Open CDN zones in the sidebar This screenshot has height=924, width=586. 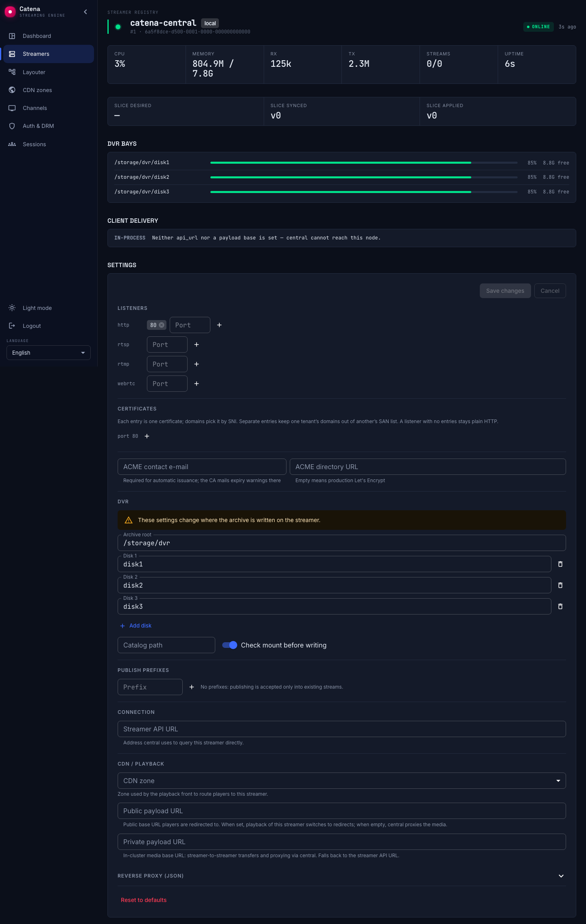(x=48, y=90)
